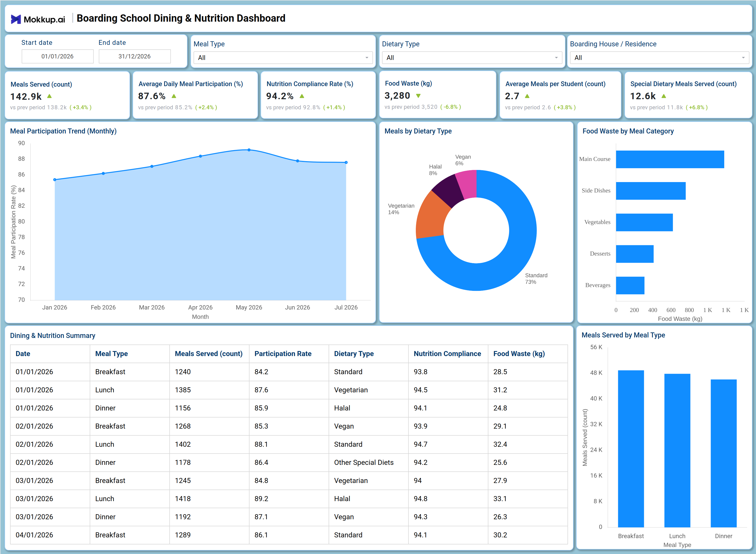Click the Beverages food waste bar
The height and width of the screenshot is (554, 756).
[630, 285]
